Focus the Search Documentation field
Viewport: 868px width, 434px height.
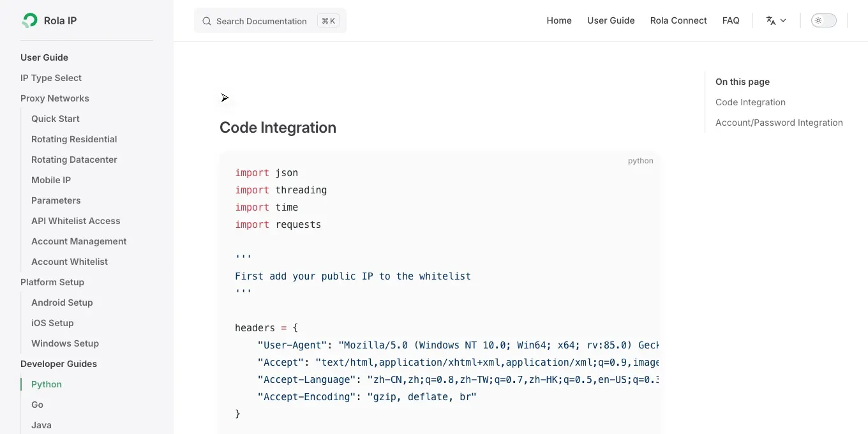click(270, 20)
